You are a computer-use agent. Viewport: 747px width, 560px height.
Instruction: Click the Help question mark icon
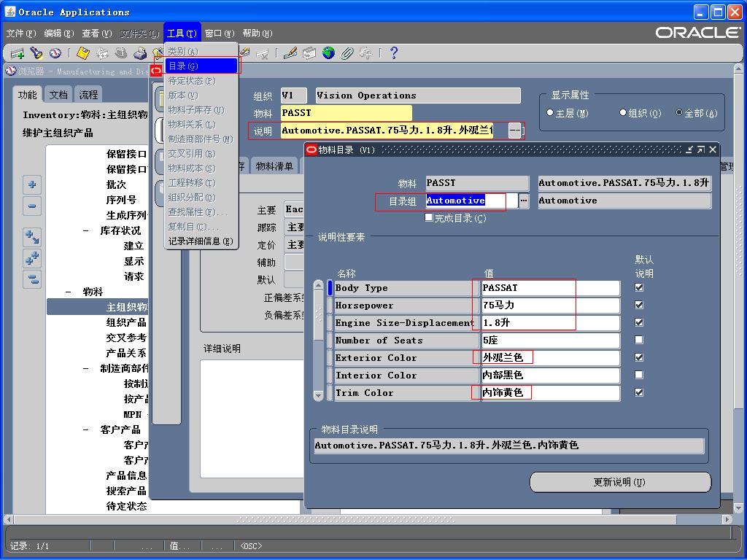pyautogui.click(x=394, y=52)
